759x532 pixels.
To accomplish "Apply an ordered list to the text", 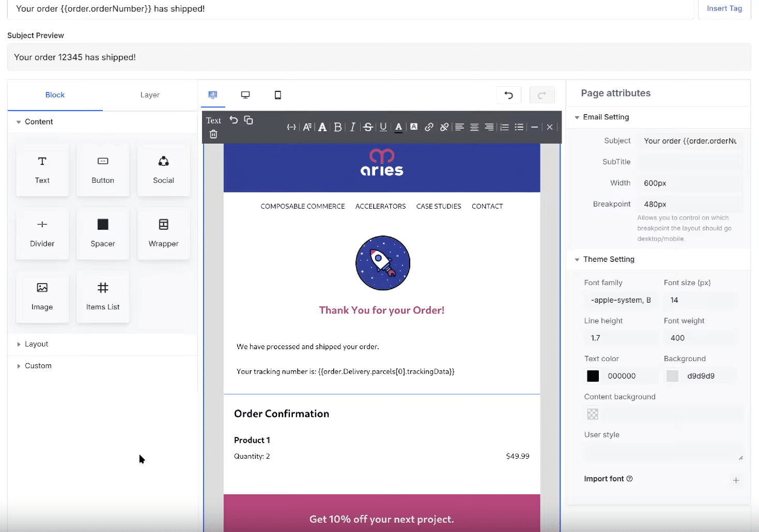I will 504,127.
